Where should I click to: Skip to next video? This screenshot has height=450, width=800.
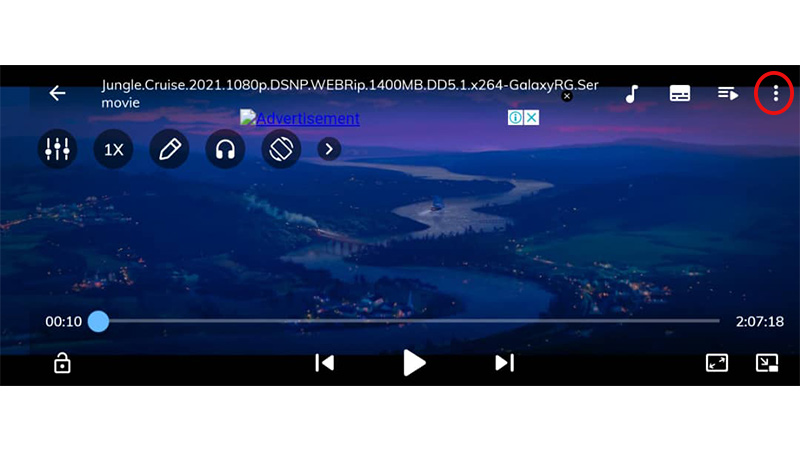point(504,363)
